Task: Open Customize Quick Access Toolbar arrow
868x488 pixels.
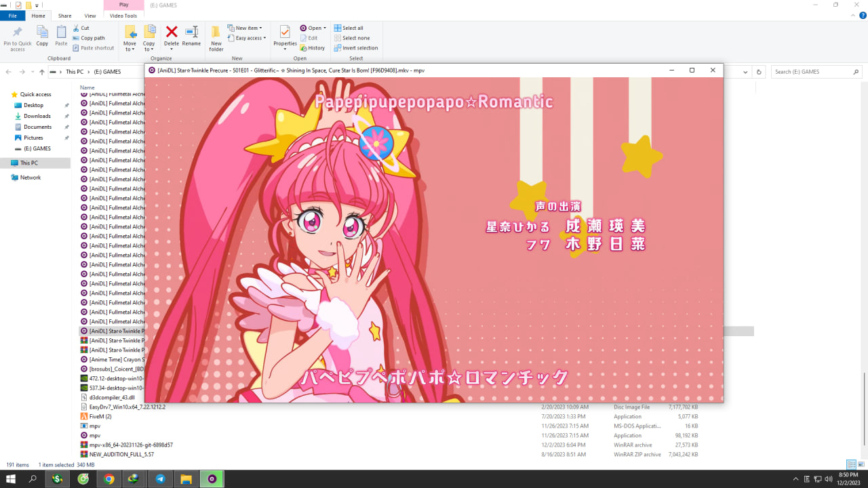Action: tap(37, 5)
